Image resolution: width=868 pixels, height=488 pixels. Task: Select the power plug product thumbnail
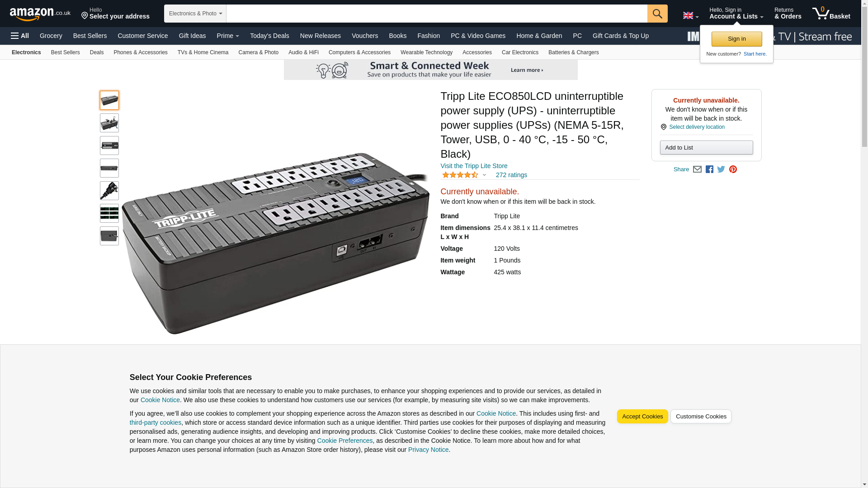[x=109, y=191]
